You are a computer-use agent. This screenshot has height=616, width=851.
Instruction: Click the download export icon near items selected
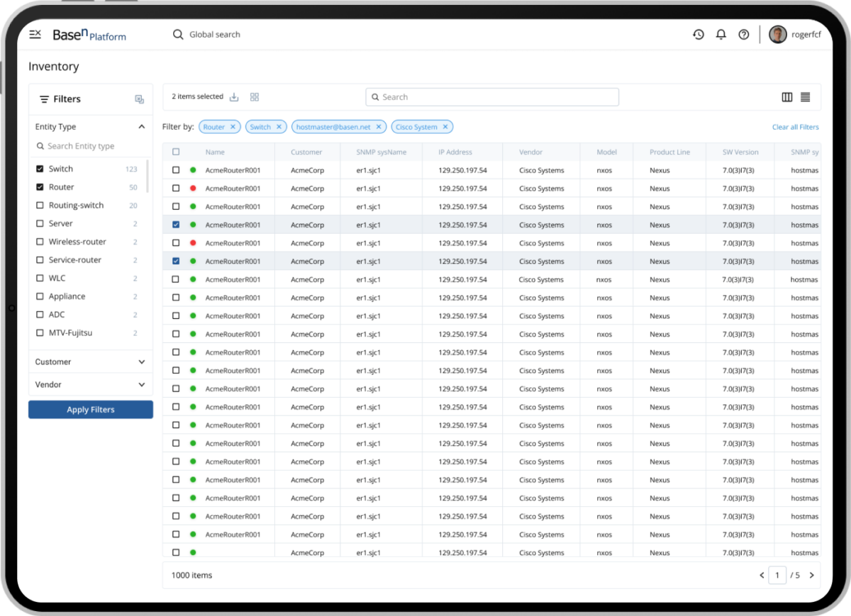click(x=234, y=96)
